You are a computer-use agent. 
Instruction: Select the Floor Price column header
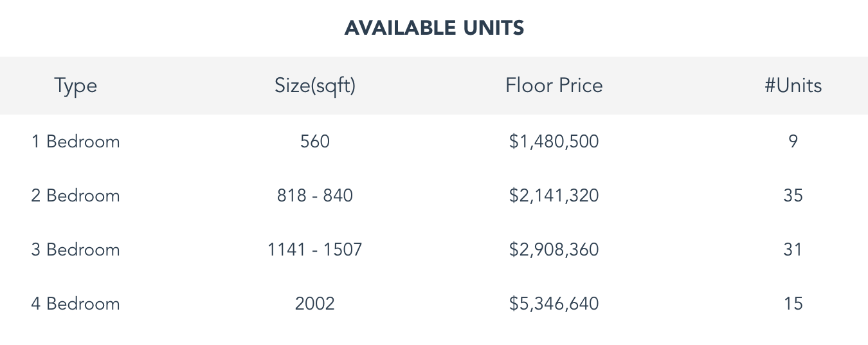[x=554, y=86]
